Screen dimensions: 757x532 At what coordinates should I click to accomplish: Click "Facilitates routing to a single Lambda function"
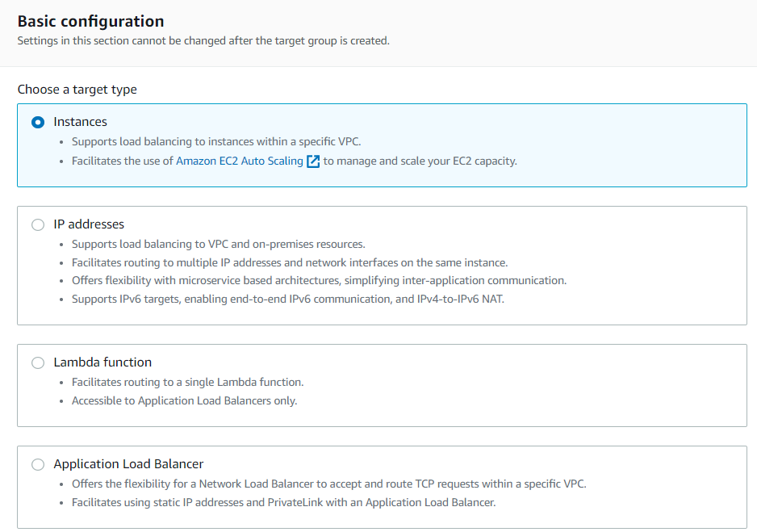click(187, 382)
